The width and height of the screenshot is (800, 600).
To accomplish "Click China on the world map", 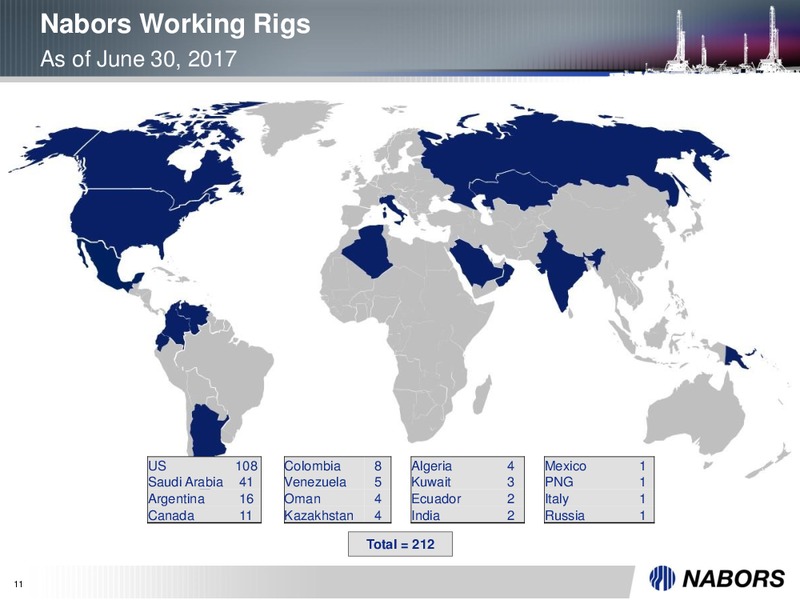I will click(x=612, y=224).
